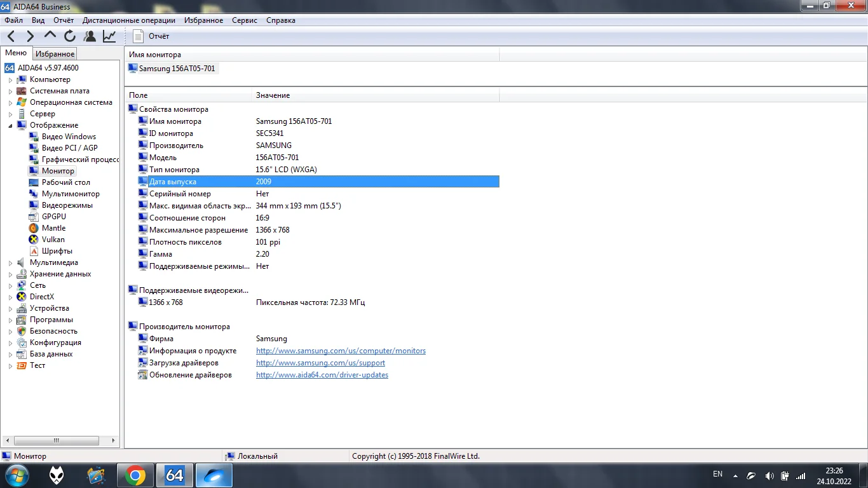This screenshot has height=488, width=868.
Task: Click the EN language indicator
Action: (x=717, y=474)
